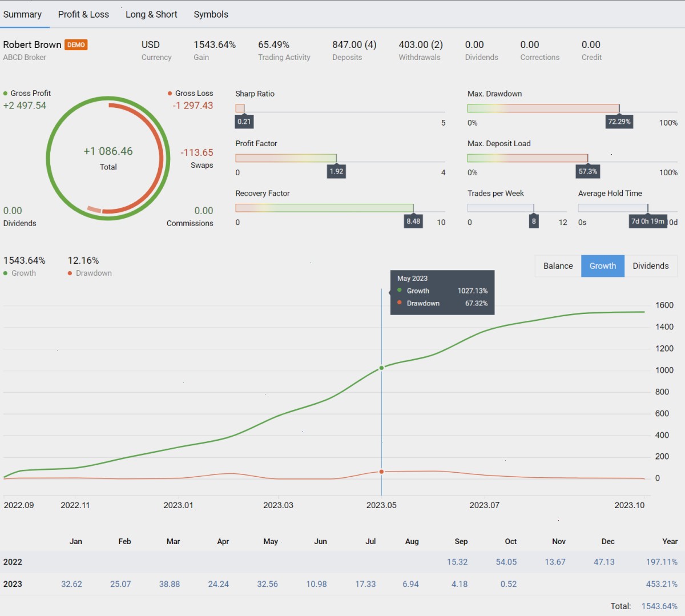Click the DEMO badge beside Robert Brown
Screen dimensions: 685x616
76,45
